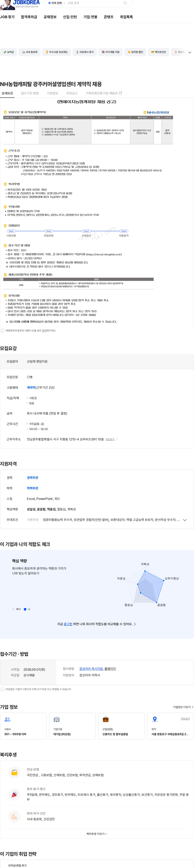Screen dimensions: 194x868
Task: Click the 산업(업종) briefcase icon card
Action: 122,726
